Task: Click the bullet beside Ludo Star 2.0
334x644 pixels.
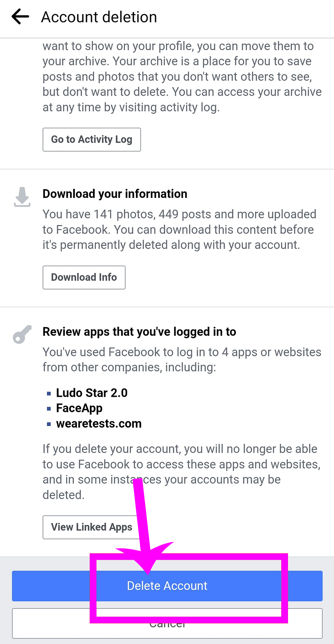Action: pyautogui.click(x=49, y=393)
